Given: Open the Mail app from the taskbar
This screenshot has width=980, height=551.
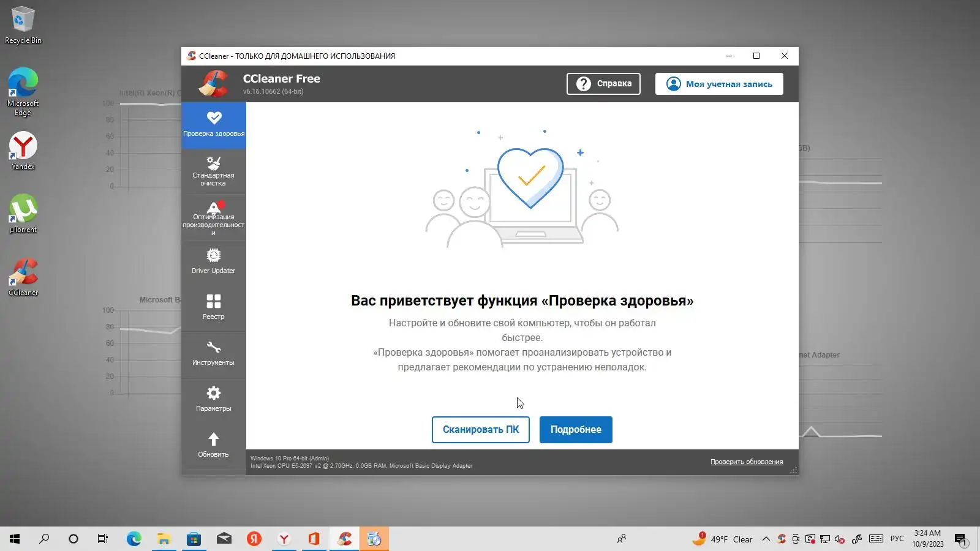Looking at the screenshot, I should click(224, 539).
